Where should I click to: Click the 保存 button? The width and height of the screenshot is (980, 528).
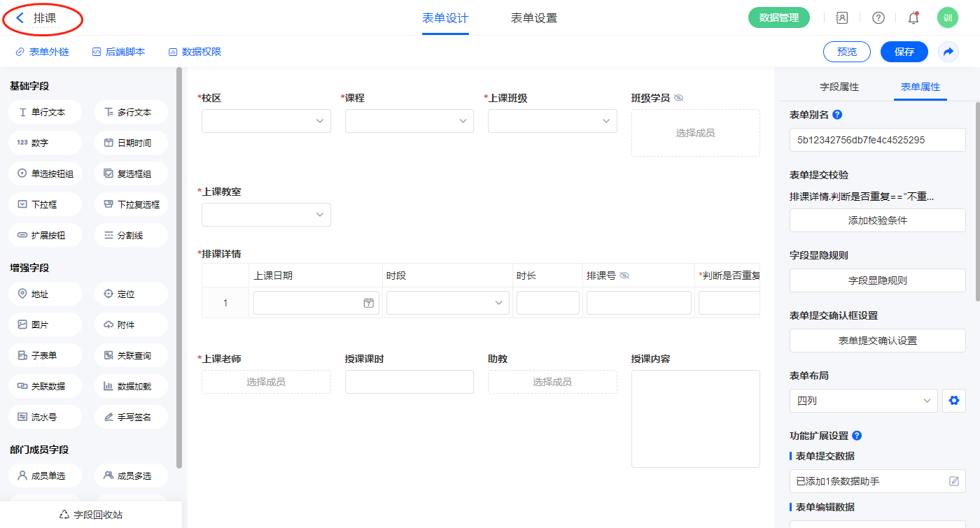pos(904,52)
